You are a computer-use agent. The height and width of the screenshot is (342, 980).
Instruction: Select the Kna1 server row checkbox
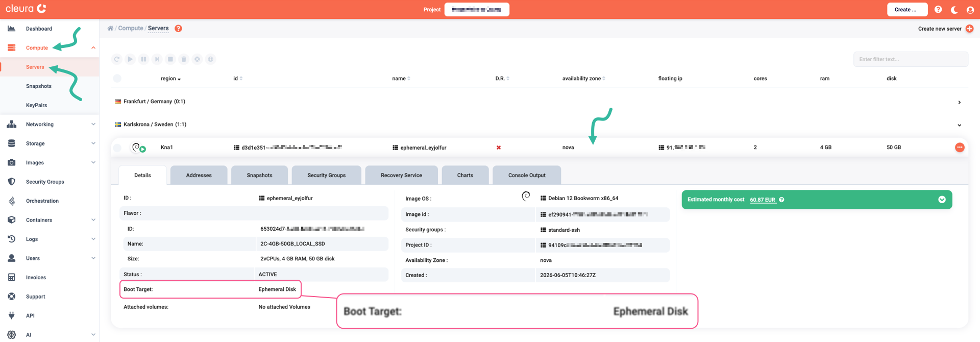click(x=117, y=148)
